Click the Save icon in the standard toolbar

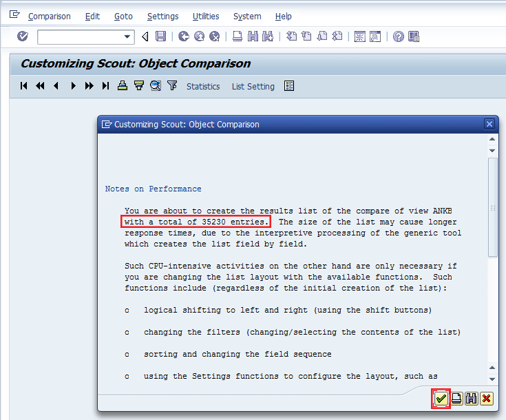[160, 36]
